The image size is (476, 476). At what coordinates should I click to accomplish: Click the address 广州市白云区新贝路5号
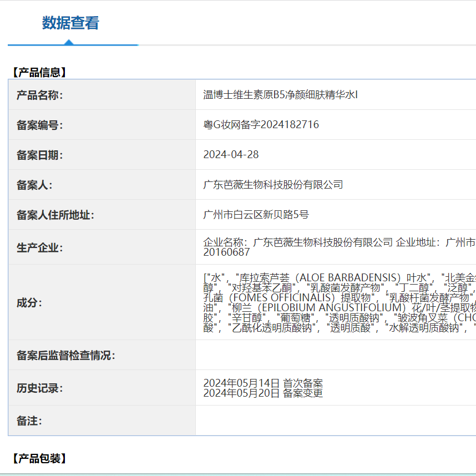[255, 215]
